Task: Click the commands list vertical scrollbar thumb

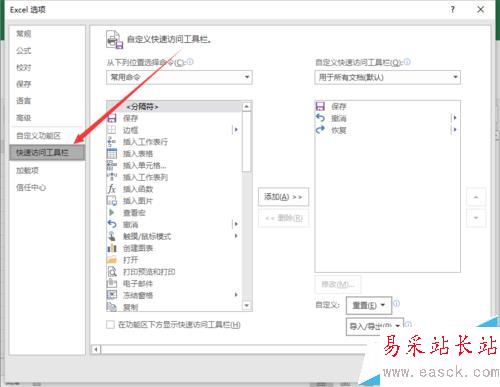Action: (x=246, y=142)
